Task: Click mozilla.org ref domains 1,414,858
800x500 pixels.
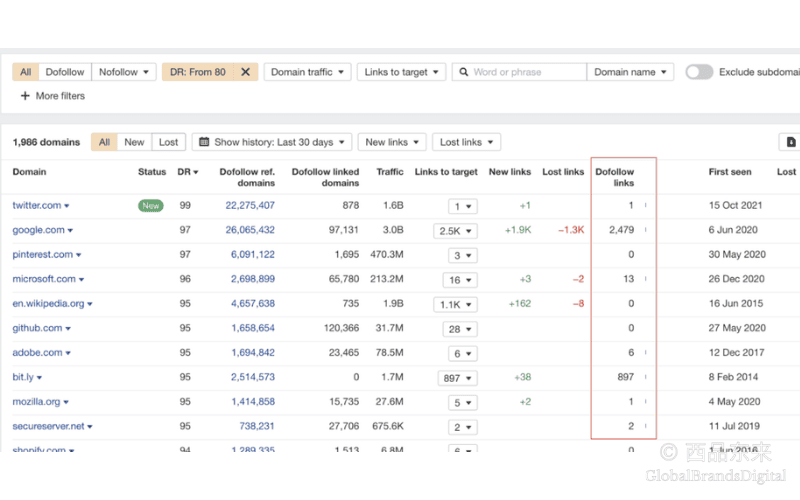Action: pyautogui.click(x=253, y=402)
